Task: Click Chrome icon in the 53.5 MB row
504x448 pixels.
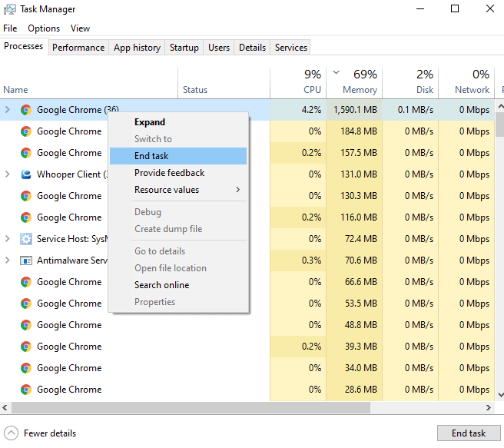Action: (26, 304)
